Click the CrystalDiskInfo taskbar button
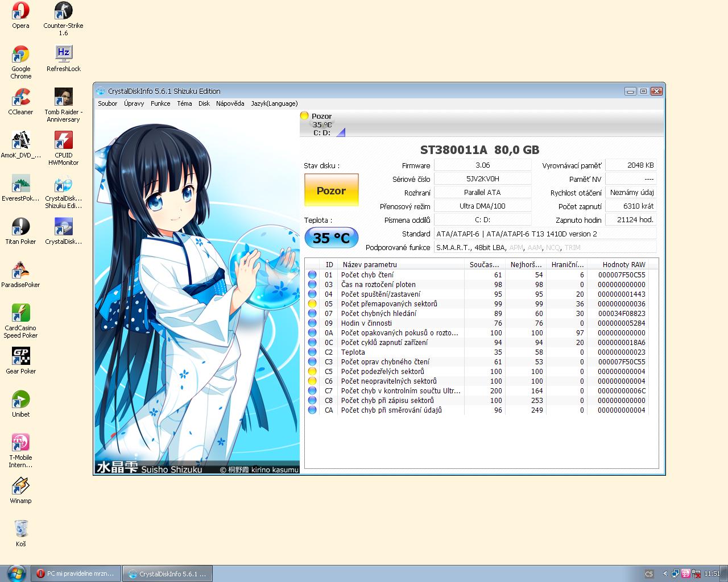 [x=168, y=573]
